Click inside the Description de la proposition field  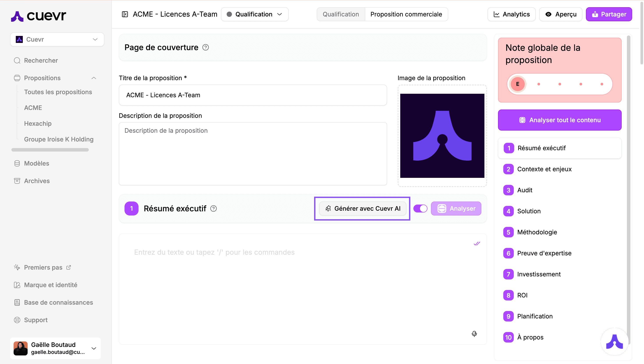[x=253, y=154]
